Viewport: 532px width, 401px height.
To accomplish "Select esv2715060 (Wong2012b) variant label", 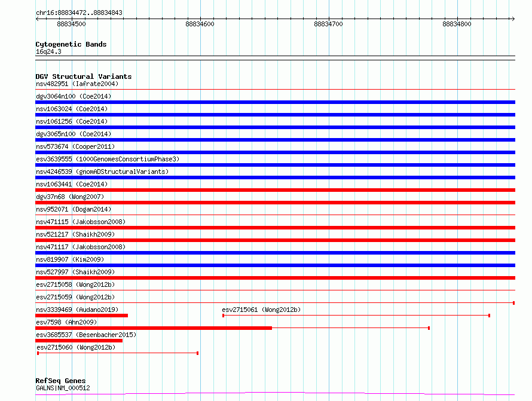I will tap(76, 347).
